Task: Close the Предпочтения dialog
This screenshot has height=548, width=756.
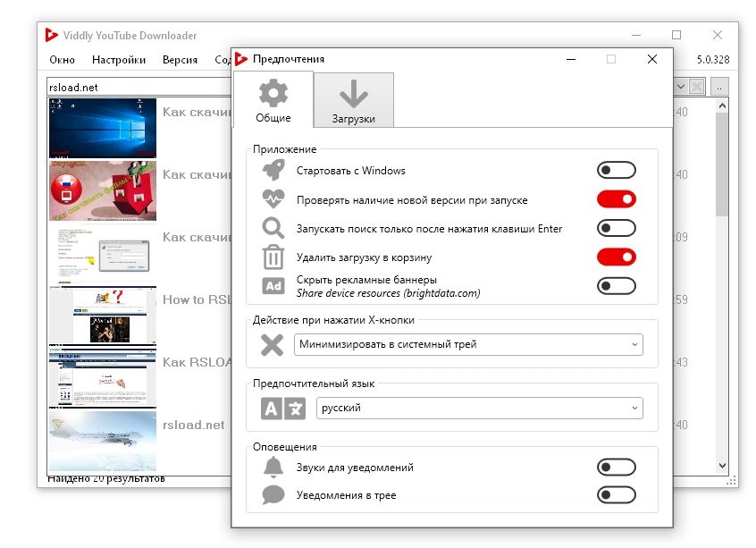Action: (x=651, y=59)
